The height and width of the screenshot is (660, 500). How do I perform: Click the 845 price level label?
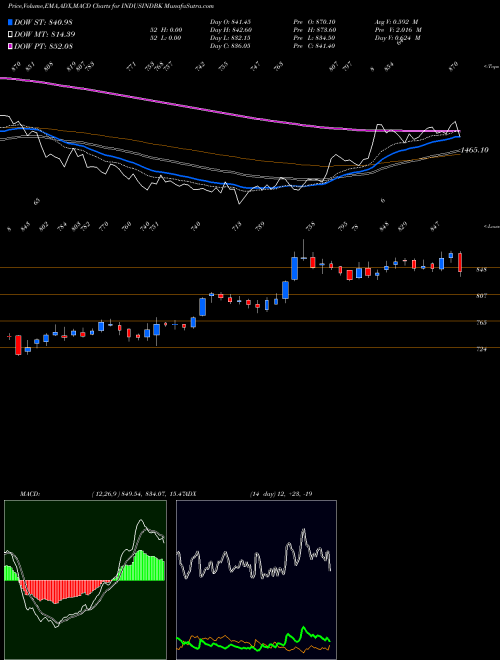point(481,269)
